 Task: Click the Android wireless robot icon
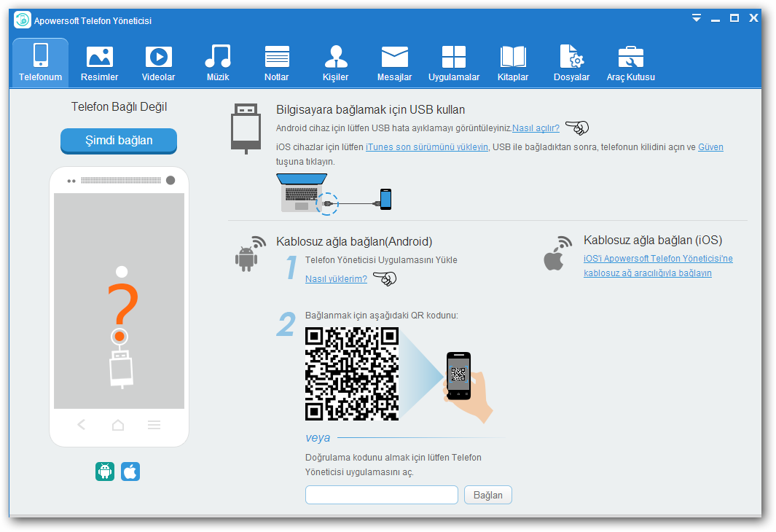(x=251, y=254)
